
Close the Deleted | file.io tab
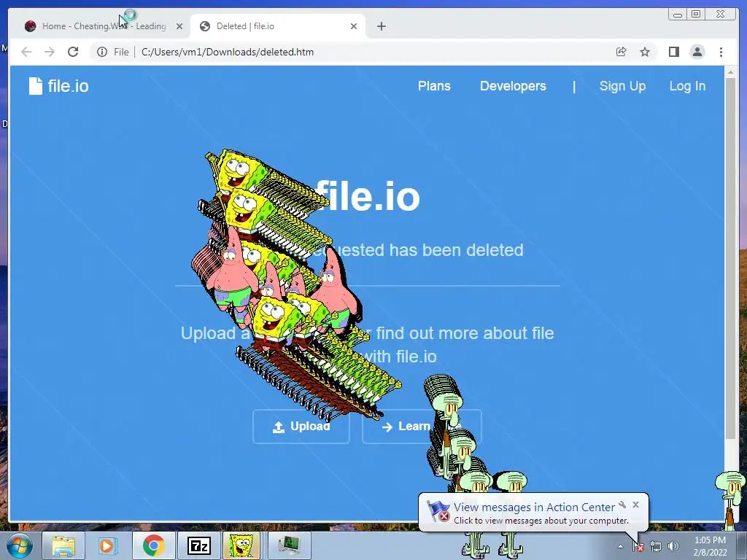354,26
